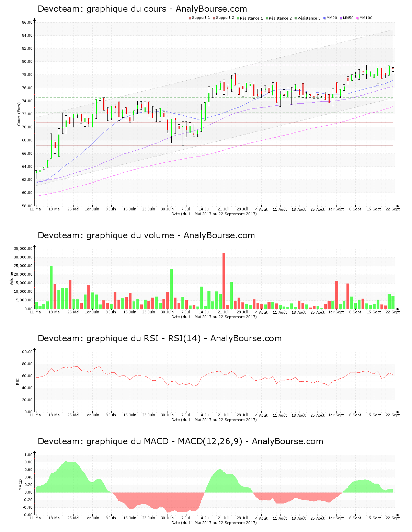The height and width of the screenshot is (532, 412).
Task: Click the MM20 blue legend square
Action: tap(324, 18)
